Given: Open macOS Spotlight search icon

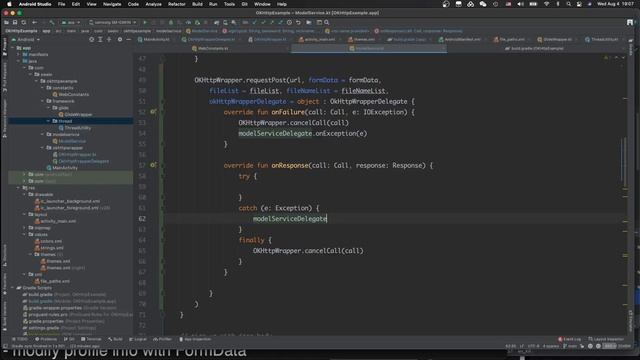Looking at the screenshot, I should (568, 4).
